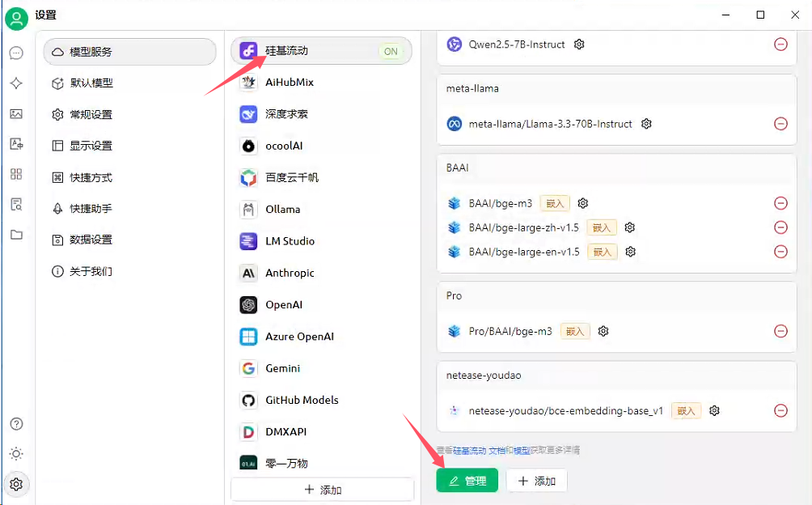The image size is (812, 505).
Task: Click the BAAI group header
Action: click(617, 168)
